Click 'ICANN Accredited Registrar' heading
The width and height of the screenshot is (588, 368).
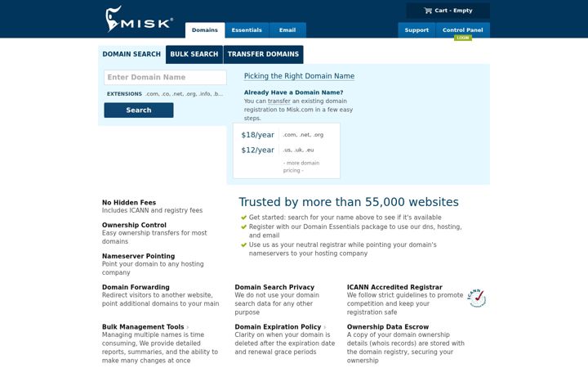394,287
